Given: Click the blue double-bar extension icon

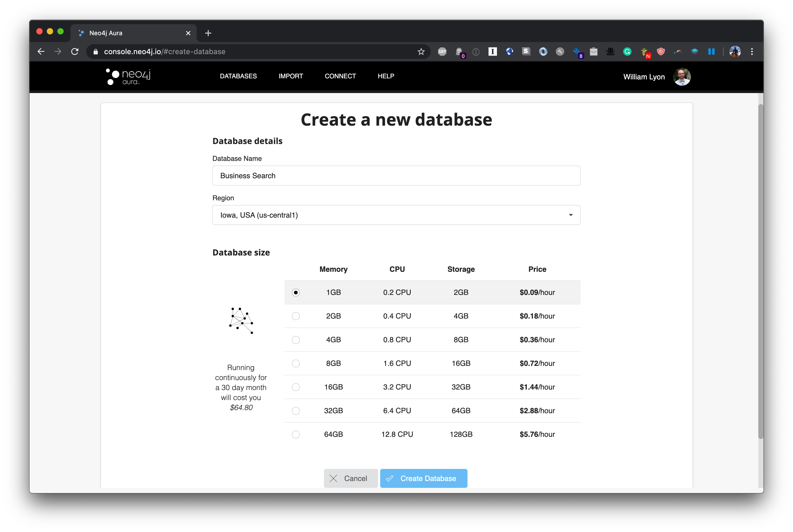Looking at the screenshot, I should (x=711, y=52).
